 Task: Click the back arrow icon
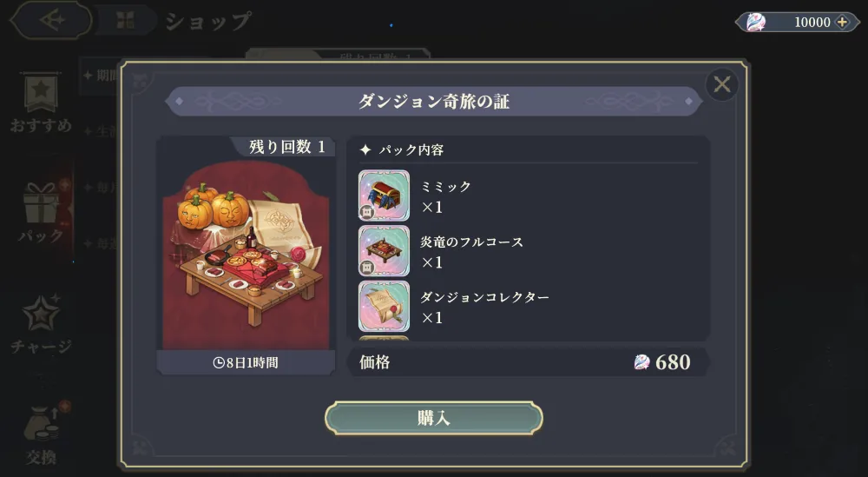click(x=51, y=21)
